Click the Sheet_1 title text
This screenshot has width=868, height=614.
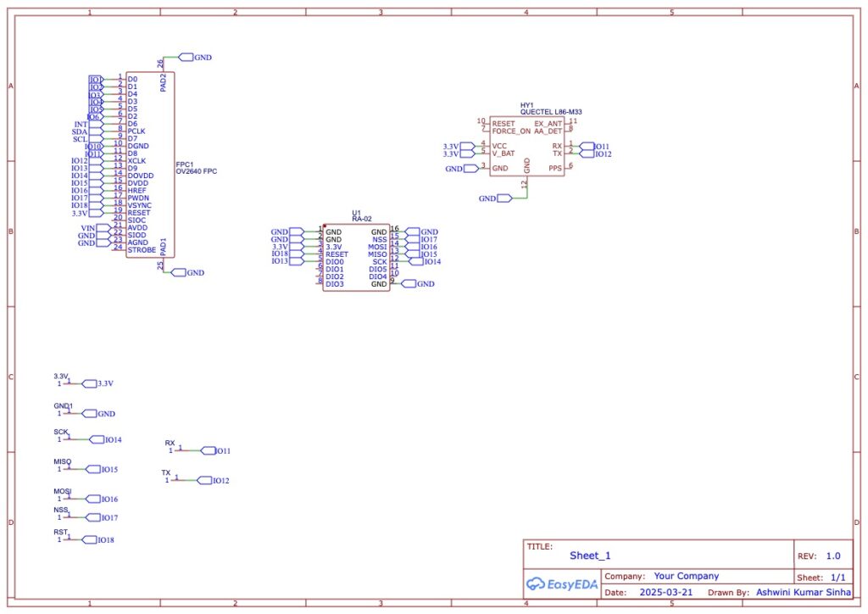(589, 555)
